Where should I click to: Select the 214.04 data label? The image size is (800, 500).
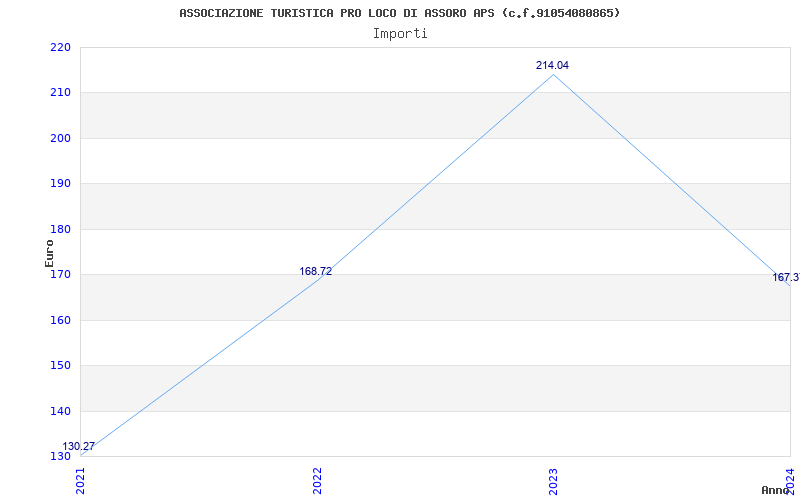click(552, 65)
